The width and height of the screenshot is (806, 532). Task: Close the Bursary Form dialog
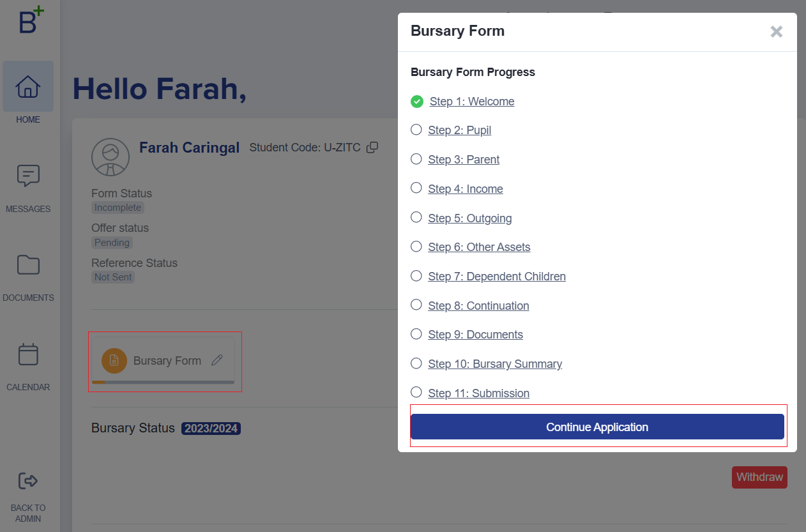point(776,32)
